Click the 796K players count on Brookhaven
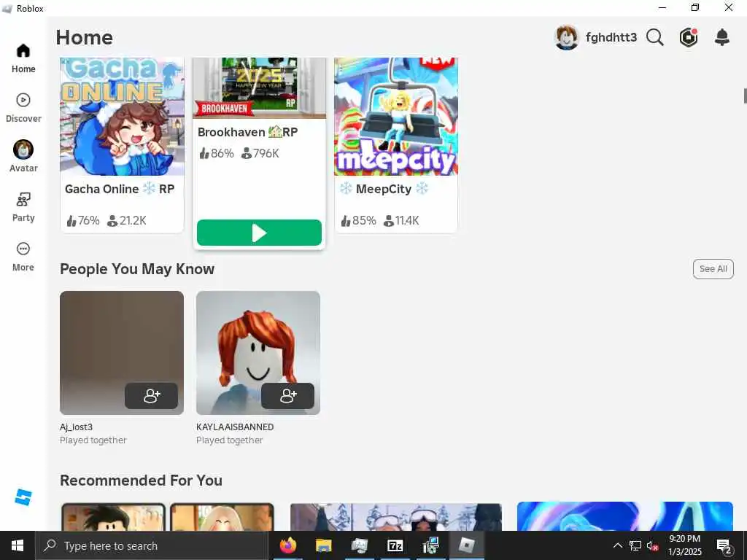The width and height of the screenshot is (747, 560). pos(260,153)
